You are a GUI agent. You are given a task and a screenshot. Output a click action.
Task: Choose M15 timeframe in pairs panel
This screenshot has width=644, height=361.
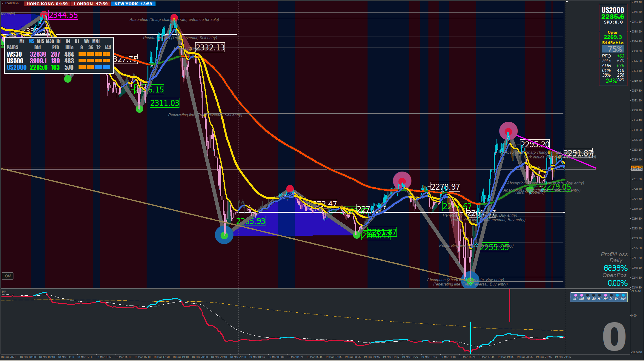coord(40,41)
